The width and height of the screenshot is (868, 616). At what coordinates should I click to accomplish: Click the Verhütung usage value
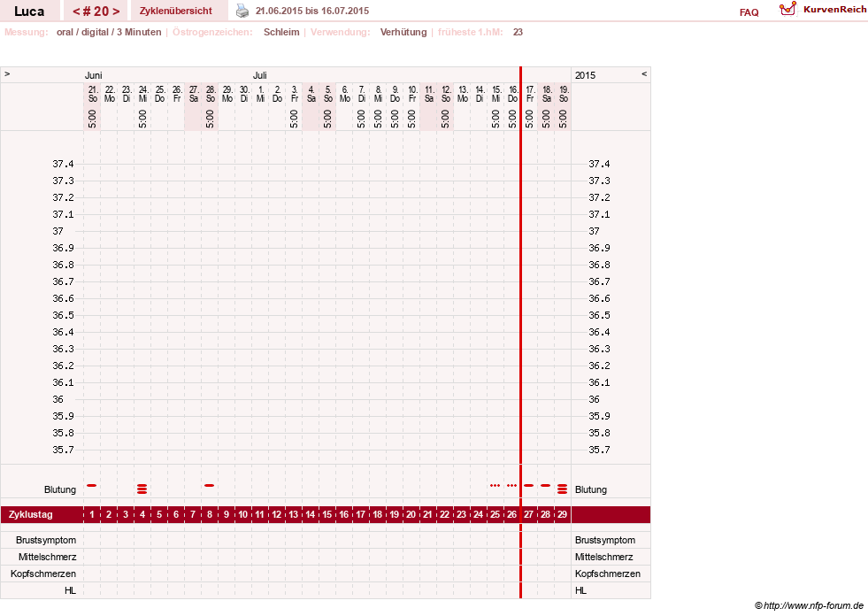coord(403,32)
